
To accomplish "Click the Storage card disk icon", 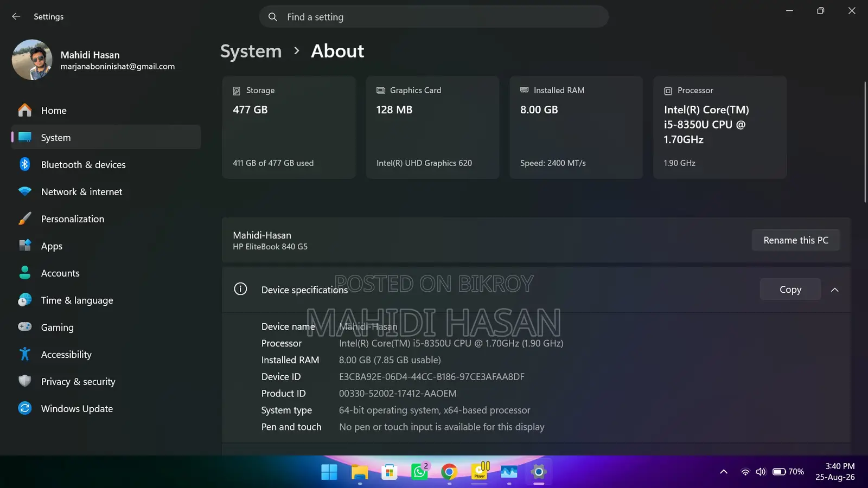I will click(237, 91).
